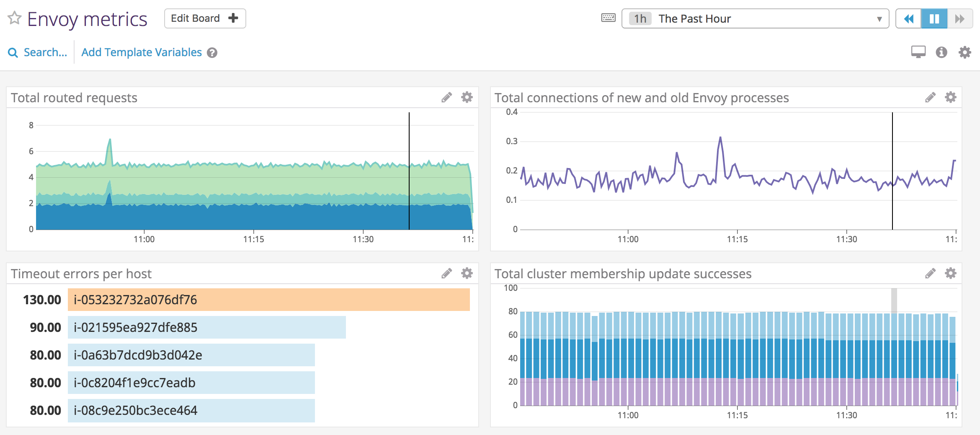This screenshot has height=435, width=980.
Task: Jump forward in the time range
Action: point(960,18)
